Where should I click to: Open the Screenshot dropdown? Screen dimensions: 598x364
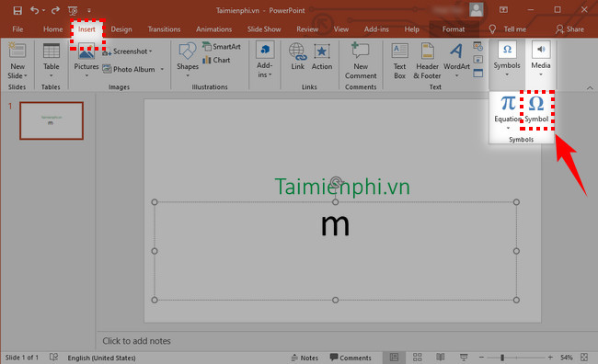[x=127, y=51]
